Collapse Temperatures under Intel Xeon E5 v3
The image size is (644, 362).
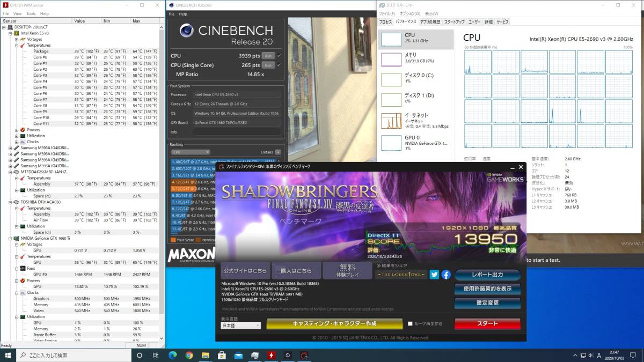16,45
